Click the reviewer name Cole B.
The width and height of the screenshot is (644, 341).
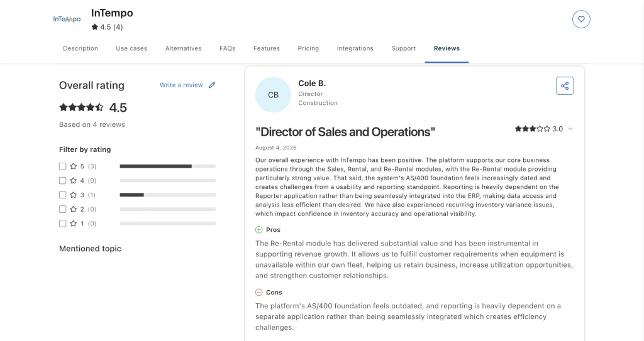(x=312, y=84)
